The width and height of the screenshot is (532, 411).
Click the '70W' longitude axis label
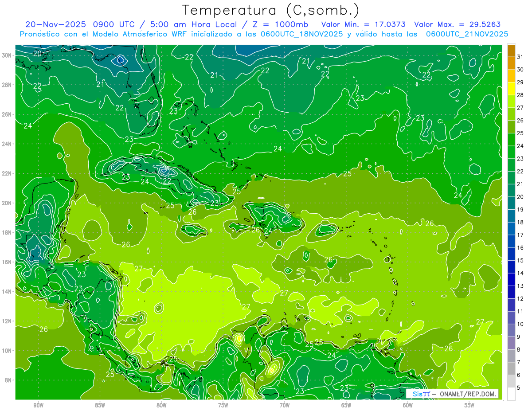[285, 405]
